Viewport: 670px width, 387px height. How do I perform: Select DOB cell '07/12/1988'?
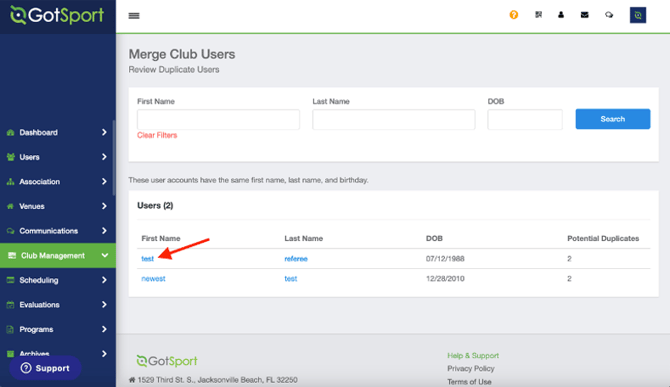tap(445, 259)
